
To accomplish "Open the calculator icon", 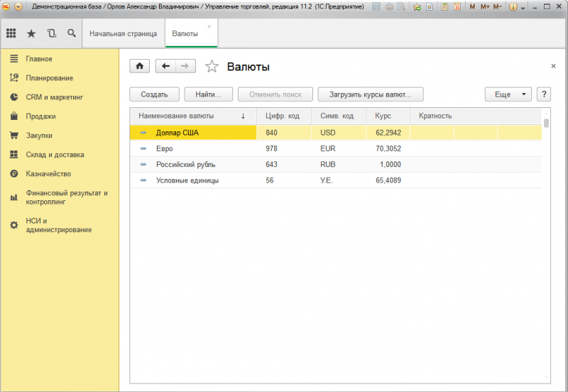I will (444, 6).
